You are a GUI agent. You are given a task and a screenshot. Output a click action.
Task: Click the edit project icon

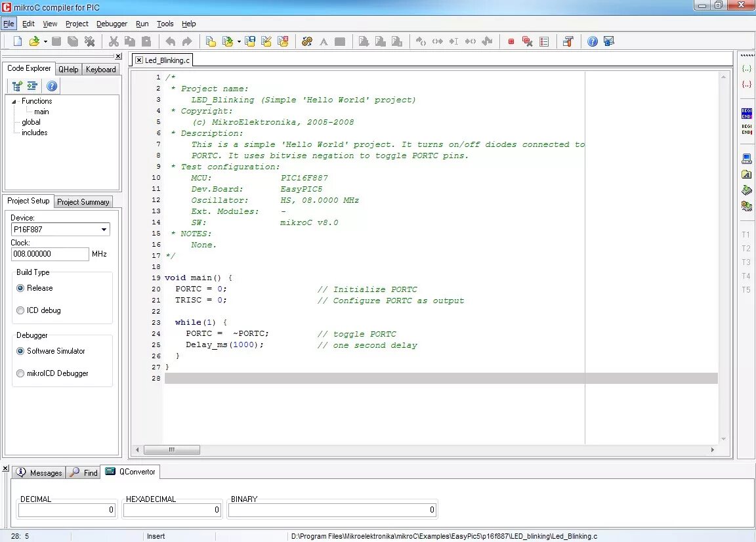pyautogui.click(x=266, y=41)
